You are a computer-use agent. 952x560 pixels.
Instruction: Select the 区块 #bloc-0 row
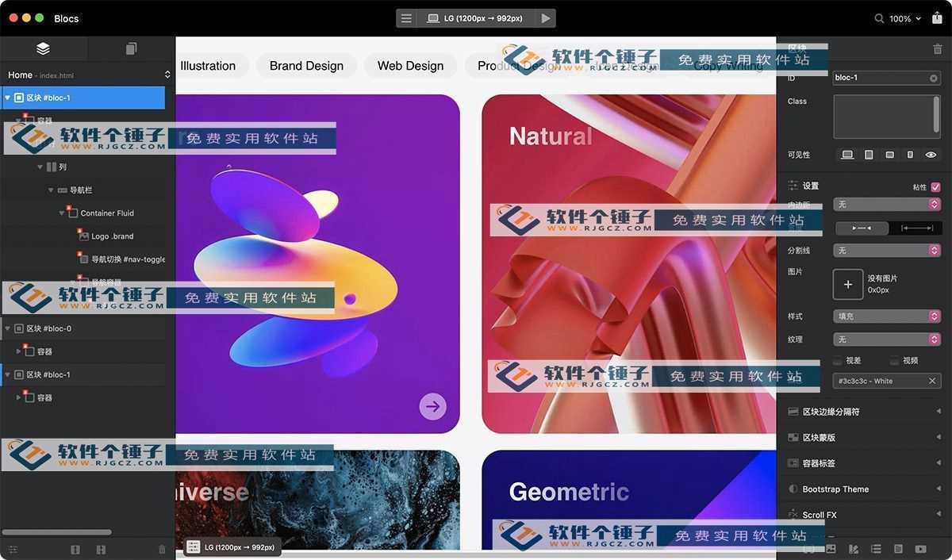(83, 328)
